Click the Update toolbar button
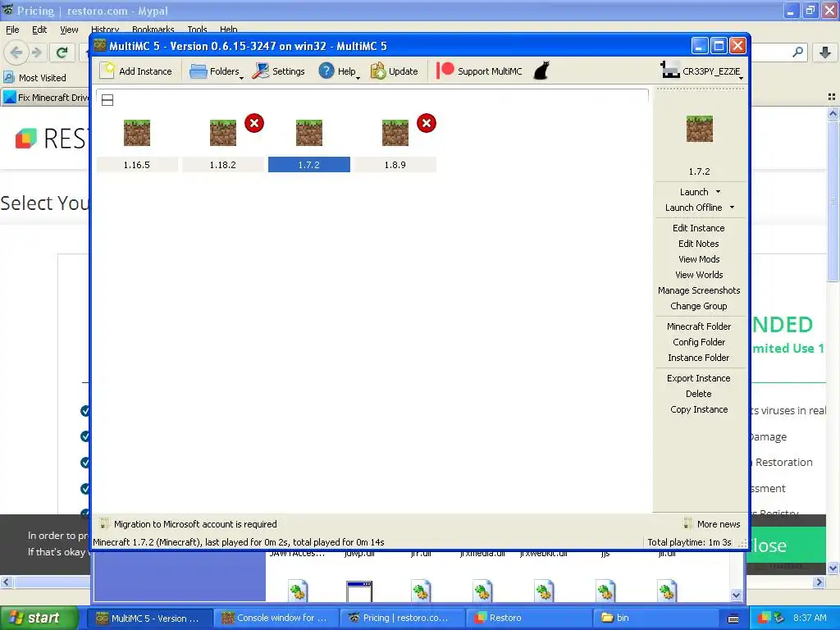 395,71
